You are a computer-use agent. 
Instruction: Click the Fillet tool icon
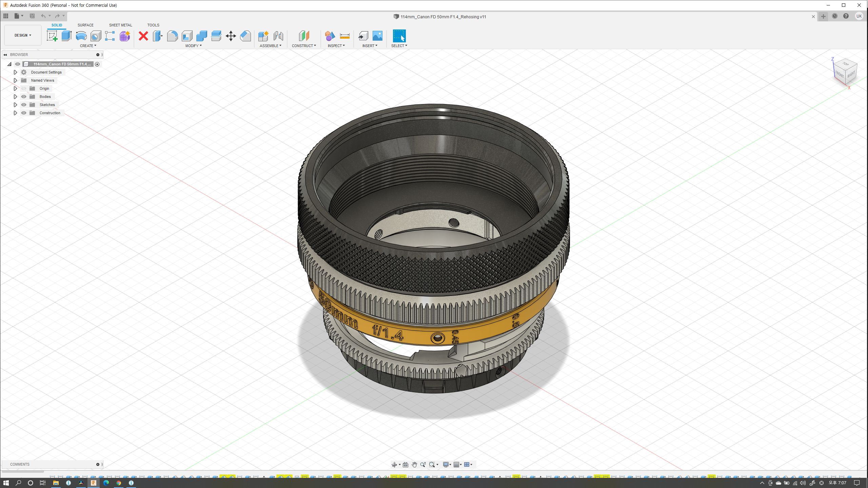(172, 36)
